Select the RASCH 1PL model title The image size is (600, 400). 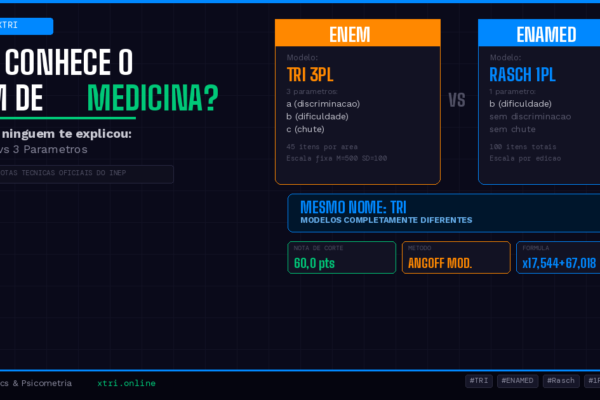coord(522,75)
